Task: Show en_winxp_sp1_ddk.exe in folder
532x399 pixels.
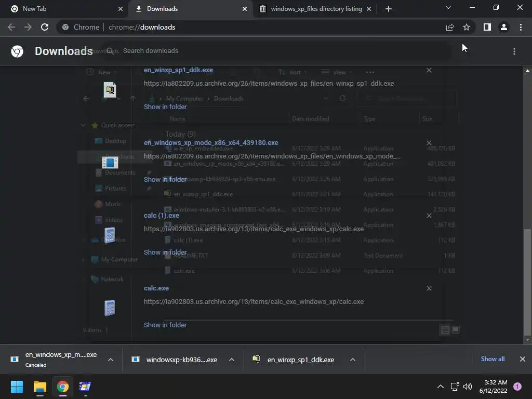Action: pos(165,107)
